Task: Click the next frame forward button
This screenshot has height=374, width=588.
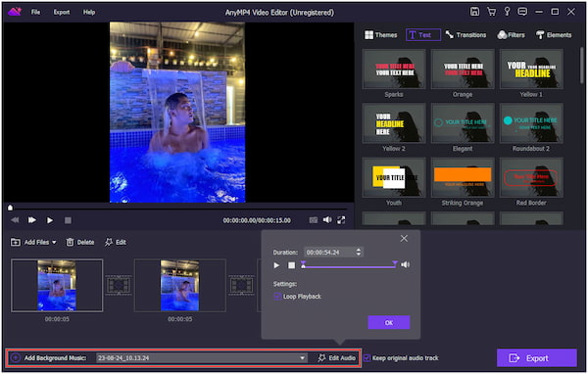Action: coord(32,220)
